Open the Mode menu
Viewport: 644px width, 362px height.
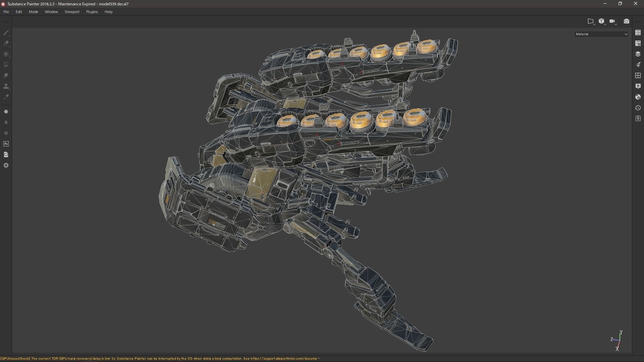tap(33, 12)
